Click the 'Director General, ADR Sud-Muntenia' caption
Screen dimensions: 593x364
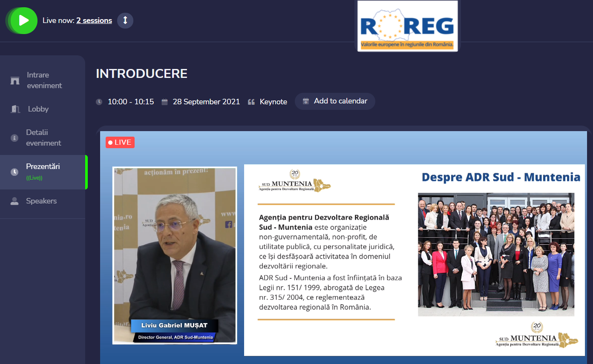(x=175, y=338)
